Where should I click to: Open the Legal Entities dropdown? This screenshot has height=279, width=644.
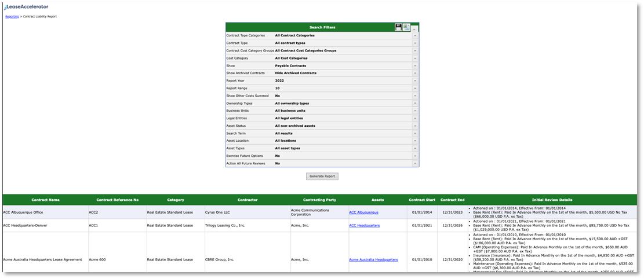[415, 118]
